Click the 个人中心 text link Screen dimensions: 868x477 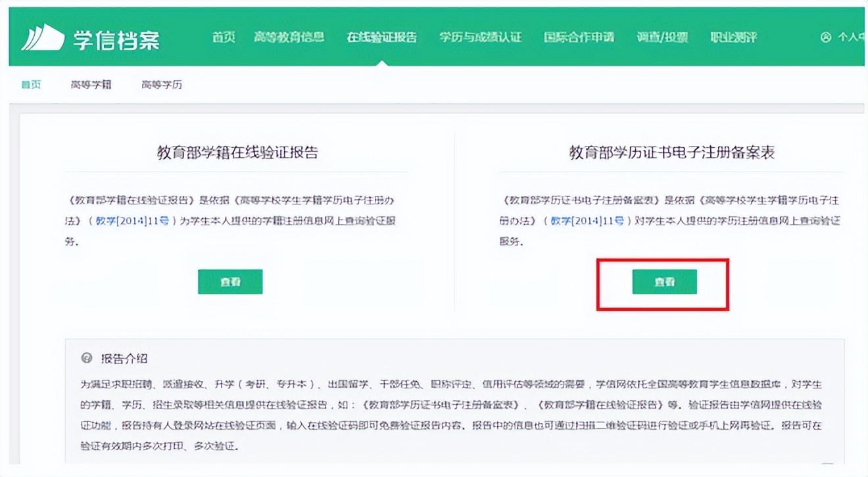click(852, 37)
